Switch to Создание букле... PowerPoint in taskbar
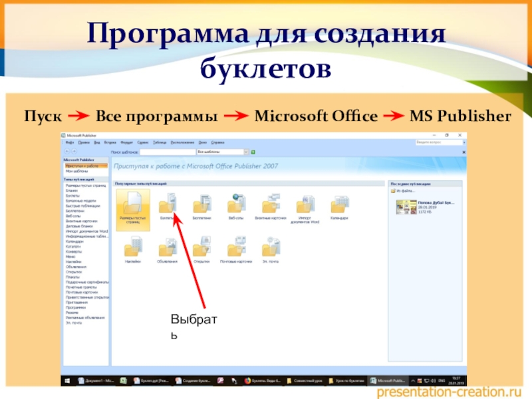This screenshot has width=532, height=399. point(193,380)
